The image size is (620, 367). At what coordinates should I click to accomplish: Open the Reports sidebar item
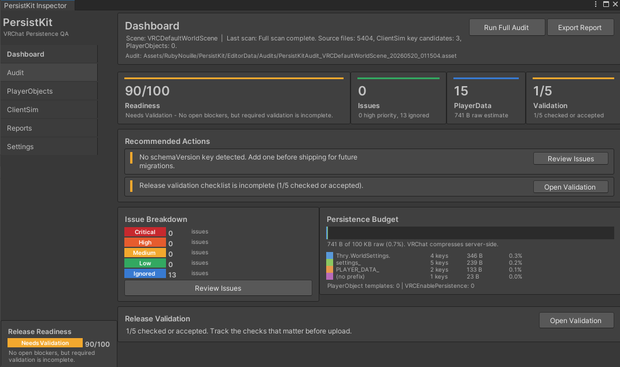(49, 128)
